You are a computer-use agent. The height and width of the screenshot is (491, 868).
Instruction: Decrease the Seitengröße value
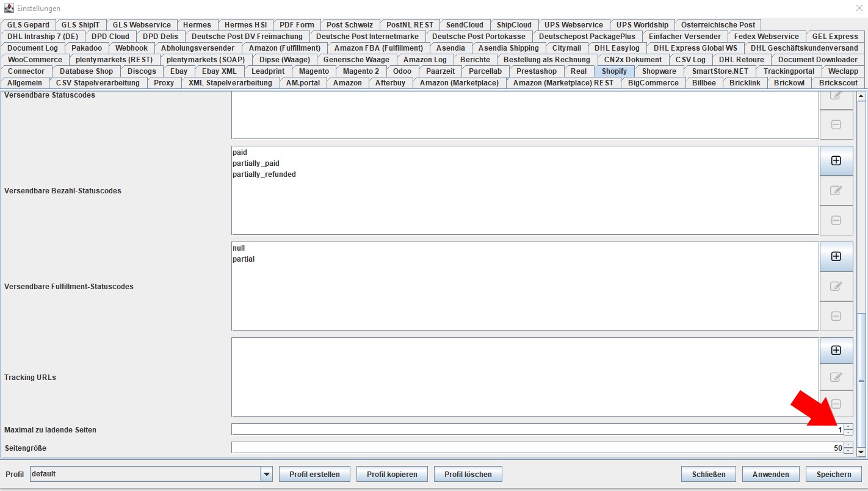pyautogui.click(x=848, y=451)
